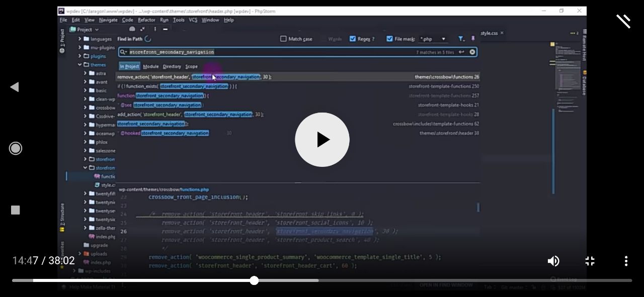Select the Module scope tab
644x297 pixels.
[x=151, y=66]
